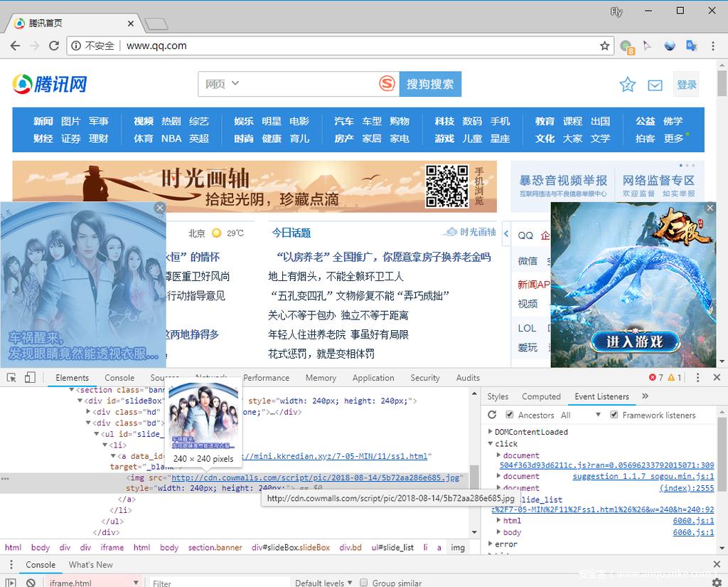This screenshot has height=587, width=728.
Task: Close the left popup ad
Action: (159, 207)
